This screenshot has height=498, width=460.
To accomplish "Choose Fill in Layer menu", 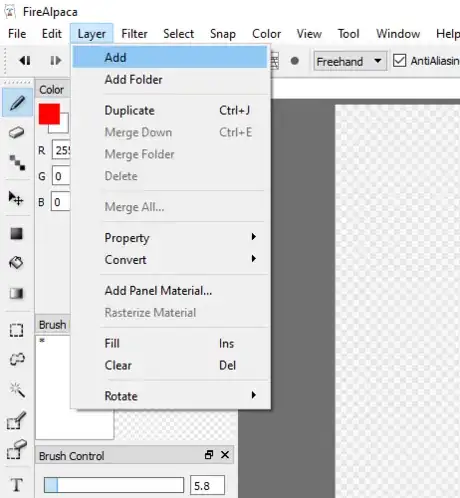I will 170,343.
